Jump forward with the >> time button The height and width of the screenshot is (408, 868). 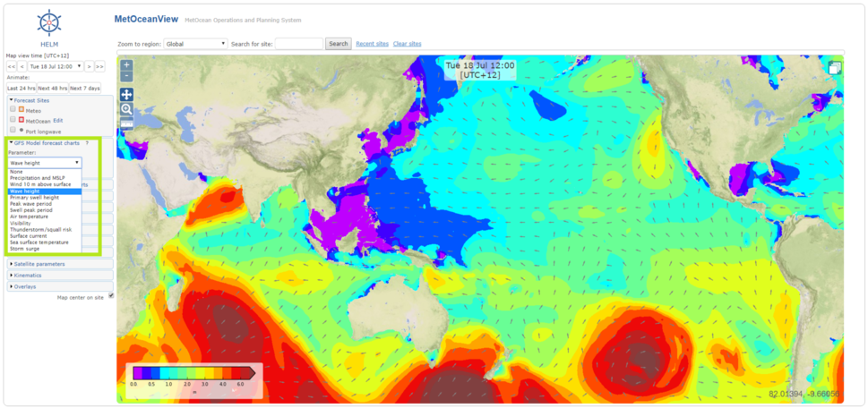pyautogui.click(x=99, y=66)
